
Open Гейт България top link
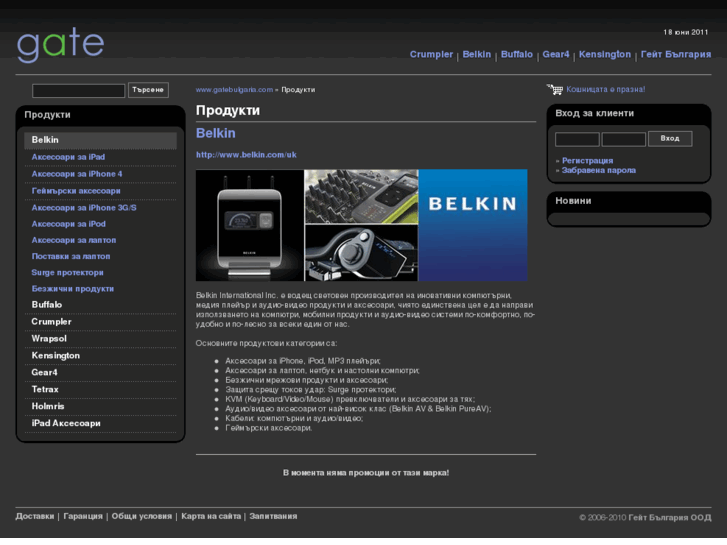click(x=676, y=54)
